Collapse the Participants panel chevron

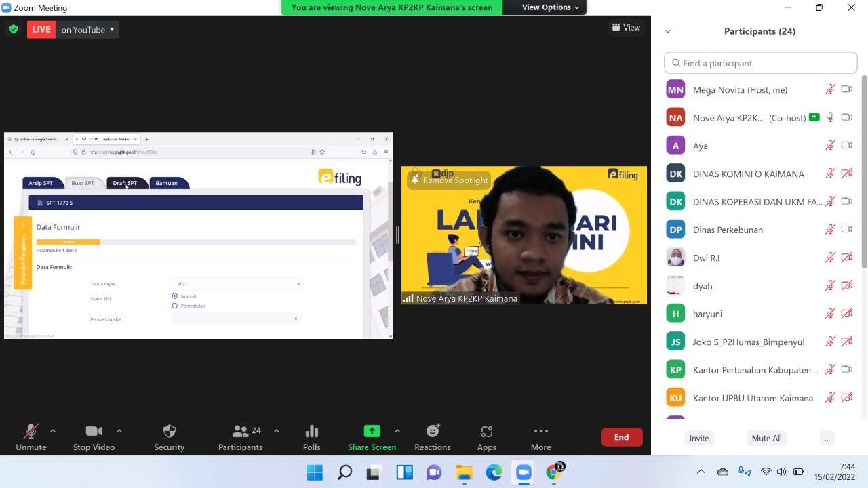(667, 31)
